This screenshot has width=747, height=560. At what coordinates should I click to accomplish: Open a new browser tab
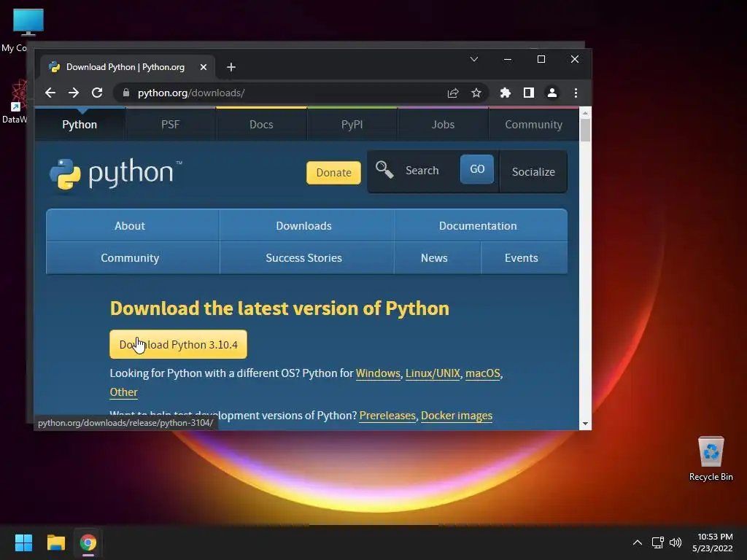[231, 67]
